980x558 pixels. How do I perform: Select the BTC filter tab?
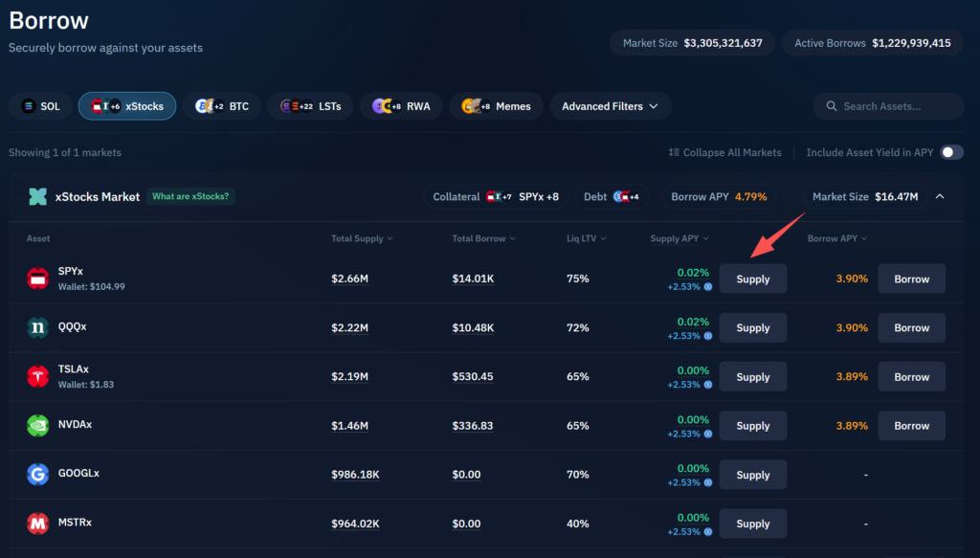coord(222,106)
